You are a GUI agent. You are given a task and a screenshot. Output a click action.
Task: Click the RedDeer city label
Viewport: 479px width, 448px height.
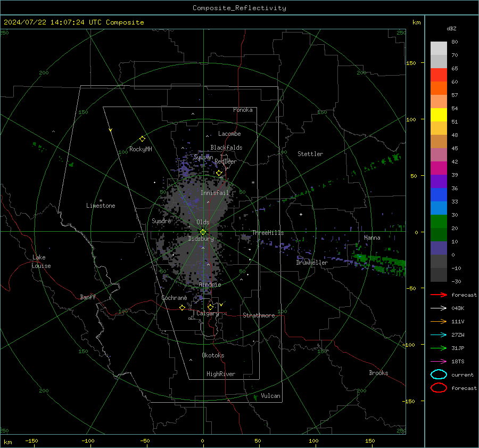point(226,161)
